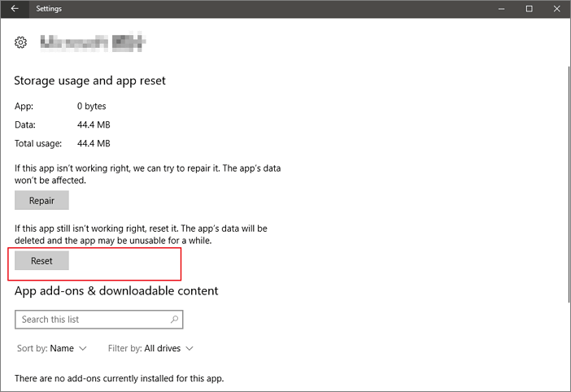Screen dimensions: 571x392
Task: Click the 'Total usage' 44.4 MB value
Action: (94, 143)
